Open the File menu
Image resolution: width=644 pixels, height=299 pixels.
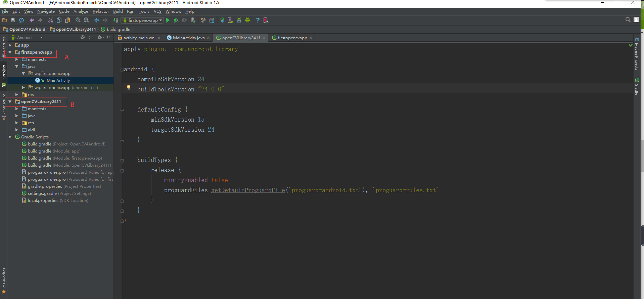5,11
